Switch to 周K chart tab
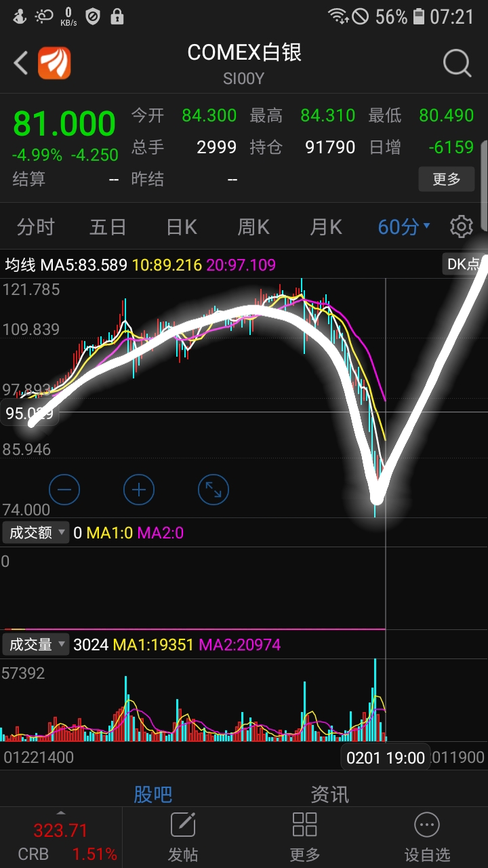Viewport: 488px width, 868px height. pyautogui.click(x=253, y=226)
